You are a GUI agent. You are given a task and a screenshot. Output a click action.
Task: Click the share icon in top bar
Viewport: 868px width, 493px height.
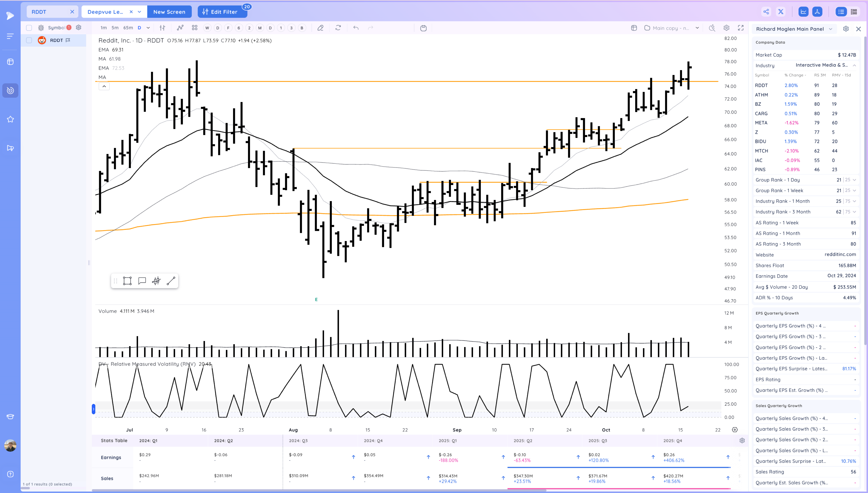(x=766, y=12)
